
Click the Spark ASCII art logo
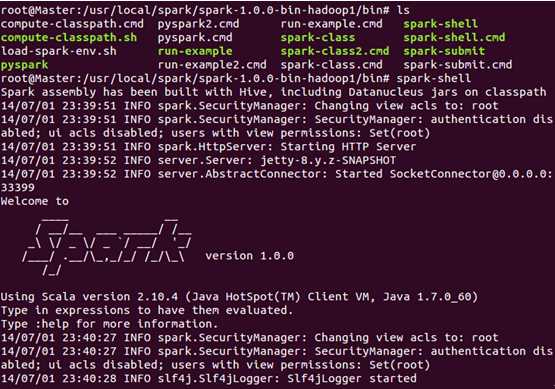107,246
